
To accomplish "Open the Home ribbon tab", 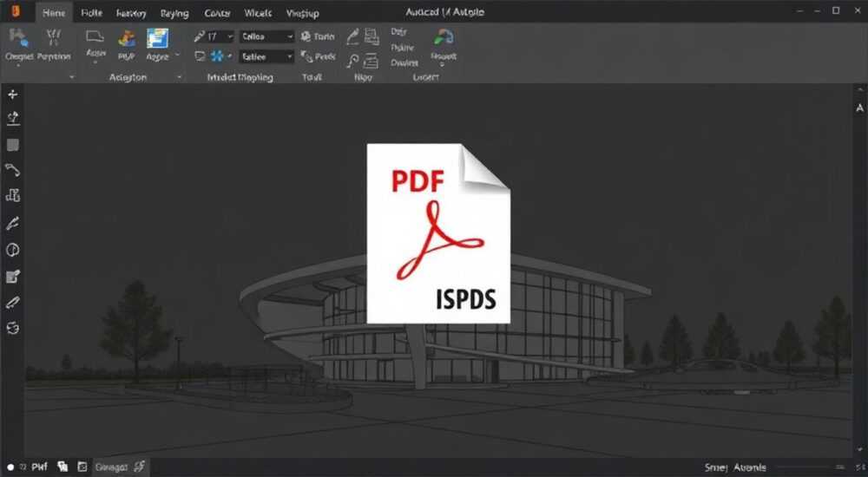I will pos(54,13).
